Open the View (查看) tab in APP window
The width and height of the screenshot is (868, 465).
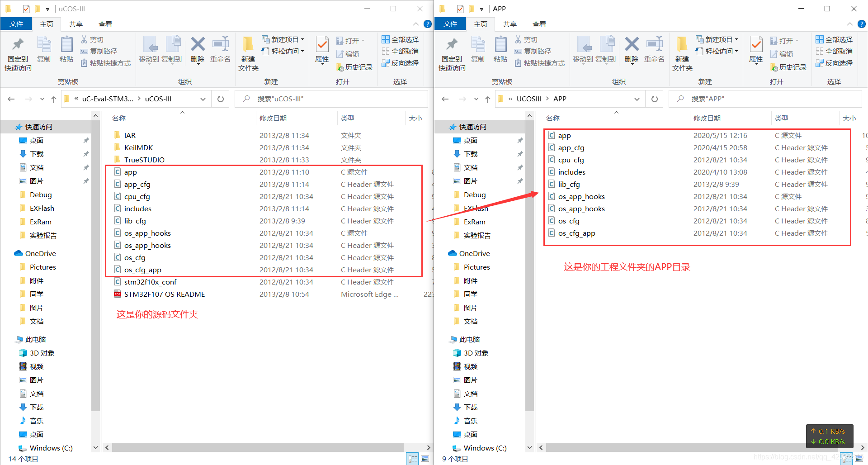click(x=539, y=24)
